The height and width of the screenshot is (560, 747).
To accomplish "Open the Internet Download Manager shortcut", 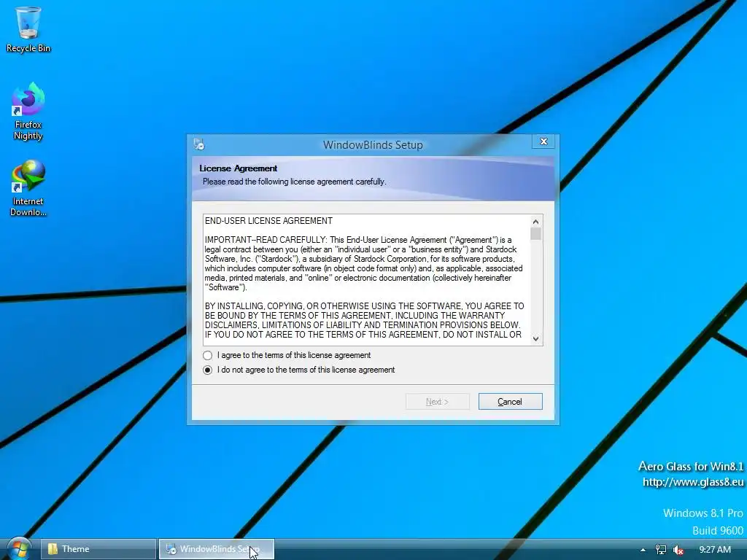I will (28, 188).
